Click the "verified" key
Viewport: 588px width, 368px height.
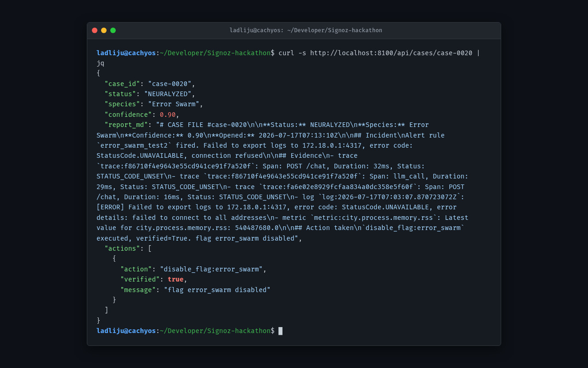point(140,279)
